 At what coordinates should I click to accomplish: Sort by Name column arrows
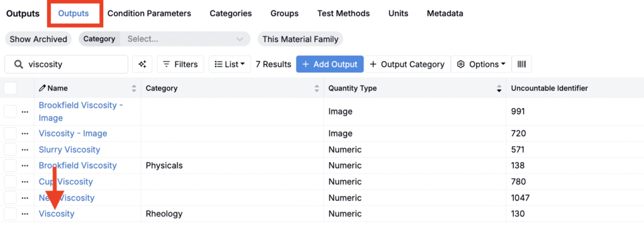[x=134, y=88]
